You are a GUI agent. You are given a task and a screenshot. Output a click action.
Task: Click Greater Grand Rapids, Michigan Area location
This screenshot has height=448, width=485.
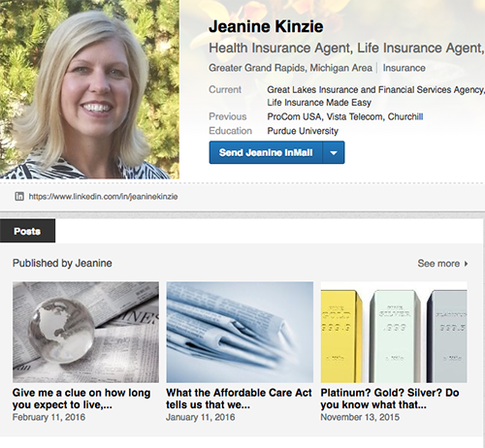click(290, 68)
